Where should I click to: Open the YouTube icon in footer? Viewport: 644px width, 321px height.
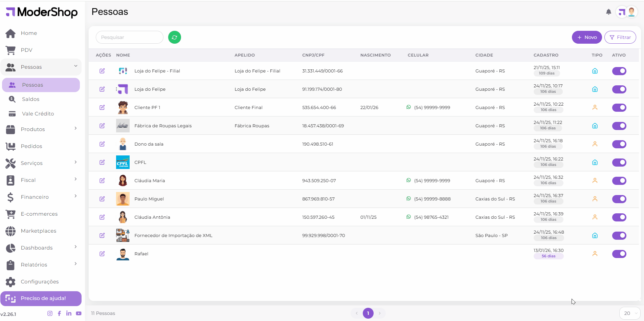pos(79,313)
